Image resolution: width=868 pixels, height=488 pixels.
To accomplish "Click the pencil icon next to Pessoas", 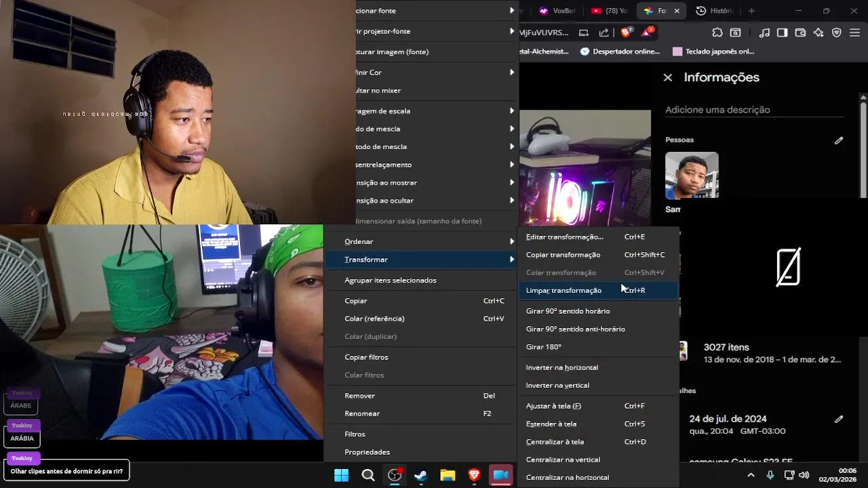I will (x=839, y=140).
